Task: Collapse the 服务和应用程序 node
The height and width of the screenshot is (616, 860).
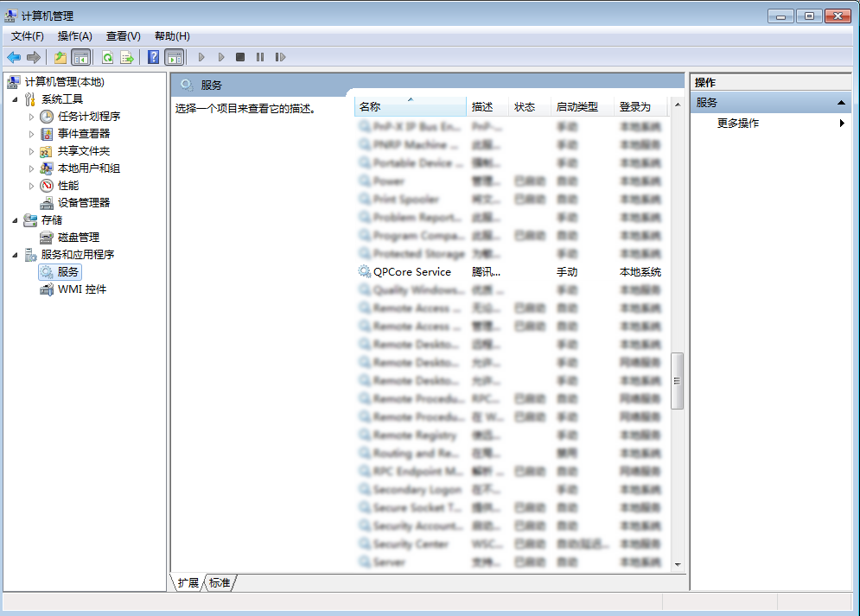Action: (16, 255)
